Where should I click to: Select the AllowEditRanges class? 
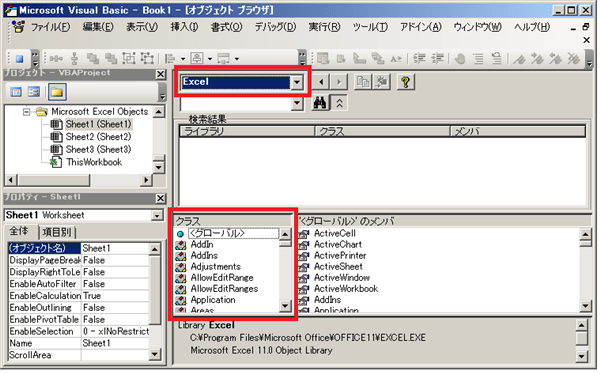[224, 289]
